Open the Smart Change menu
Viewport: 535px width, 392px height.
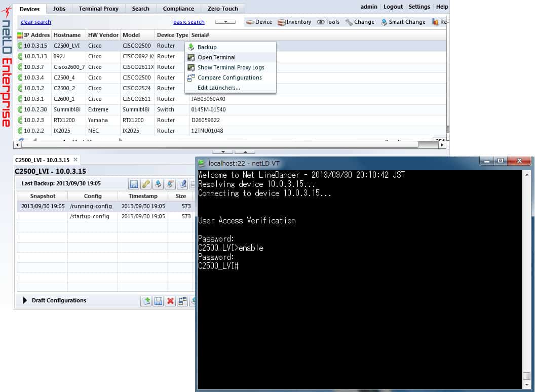tap(403, 22)
